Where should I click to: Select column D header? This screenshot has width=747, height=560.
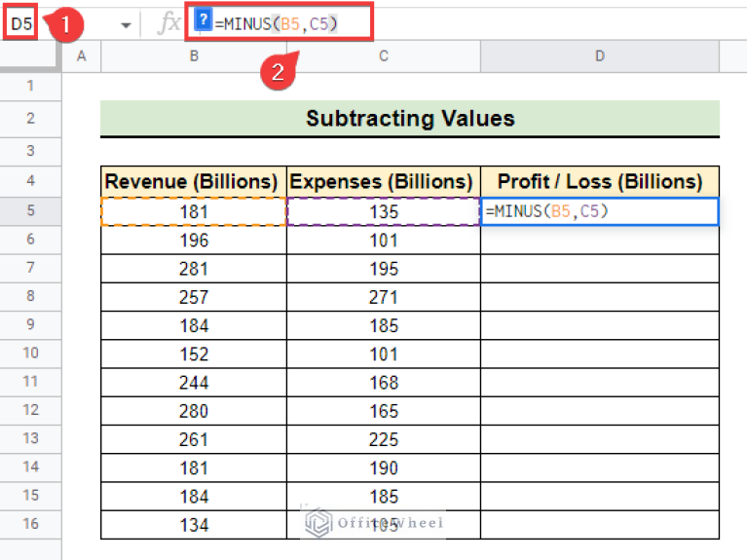pyautogui.click(x=599, y=56)
